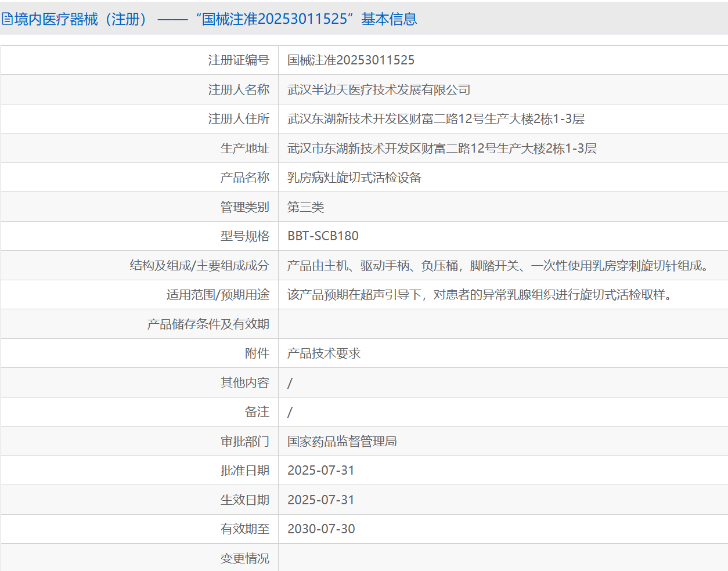The width and height of the screenshot is (728, 571).
Task: Click approving department 国家药品监督管理局
Action: coord(342,442)
